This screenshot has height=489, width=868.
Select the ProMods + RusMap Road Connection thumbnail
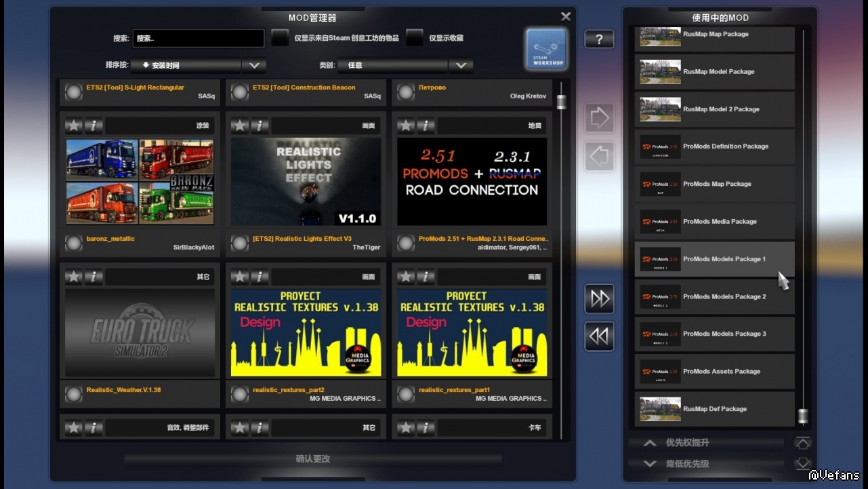pyautogui.click(x=472, y=181)
